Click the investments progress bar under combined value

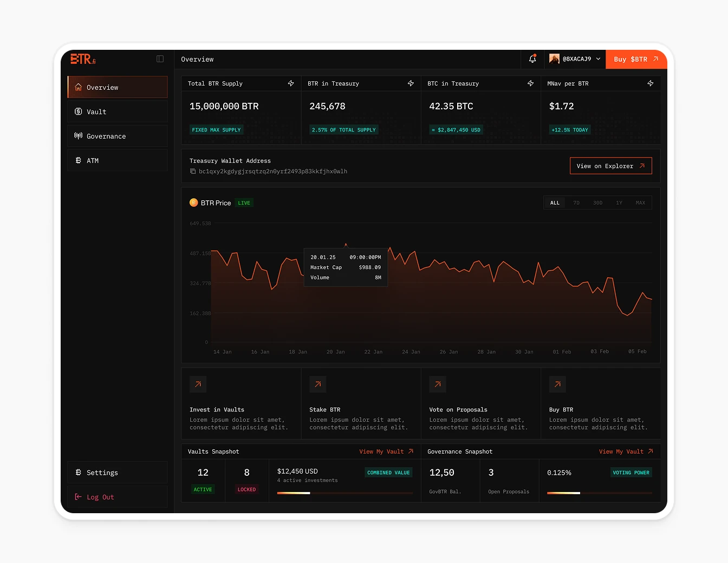[x=344, y=493]
